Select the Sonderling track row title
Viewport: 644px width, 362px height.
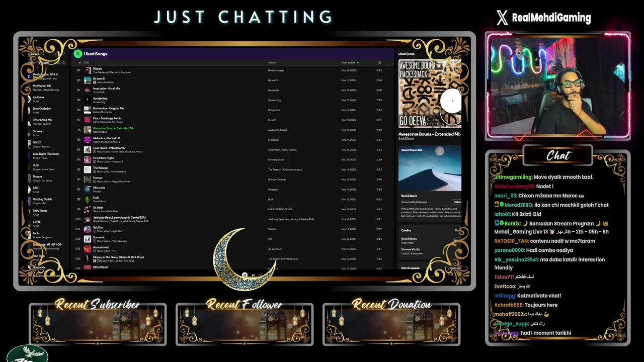coord(100,99)
